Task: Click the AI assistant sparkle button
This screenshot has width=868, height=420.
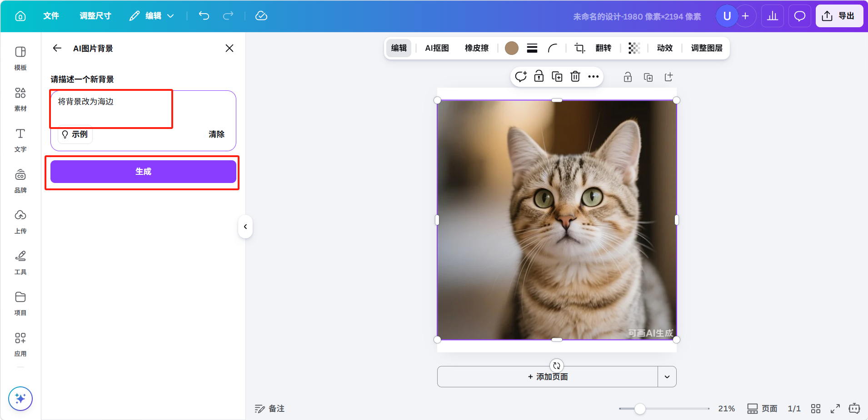Action: (x=20, y=398)
